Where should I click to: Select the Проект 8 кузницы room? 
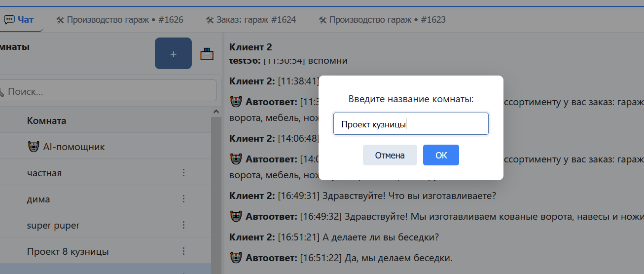(106, 251)
